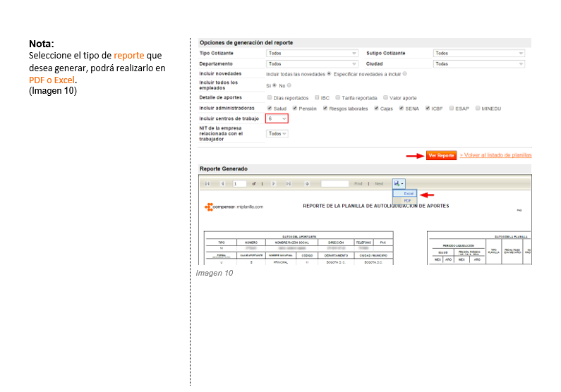Click the back-to-parent report icon
This screenshot has width=561, height=392.
pos(307,184)
